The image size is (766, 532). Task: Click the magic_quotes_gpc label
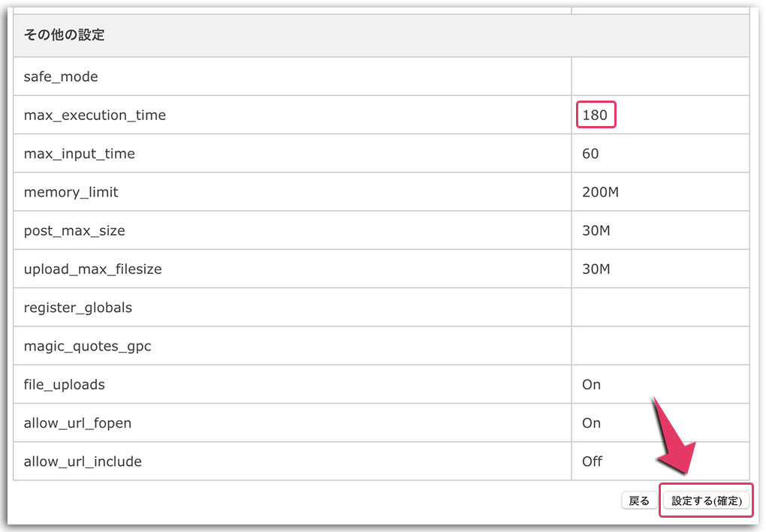[x=87, y=346]
